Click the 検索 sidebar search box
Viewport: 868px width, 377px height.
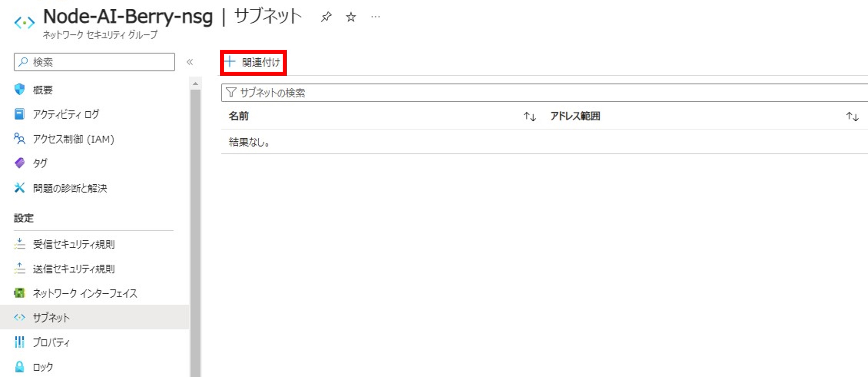94,62
